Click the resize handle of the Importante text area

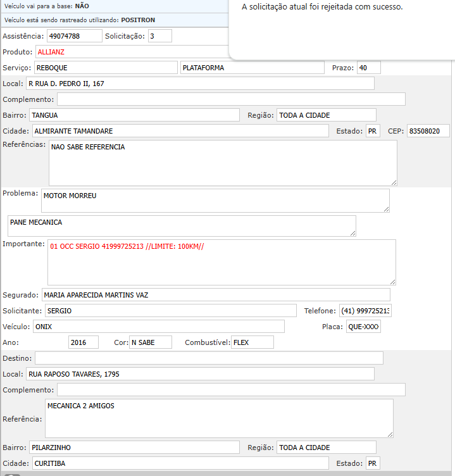[x=392, y=281]
